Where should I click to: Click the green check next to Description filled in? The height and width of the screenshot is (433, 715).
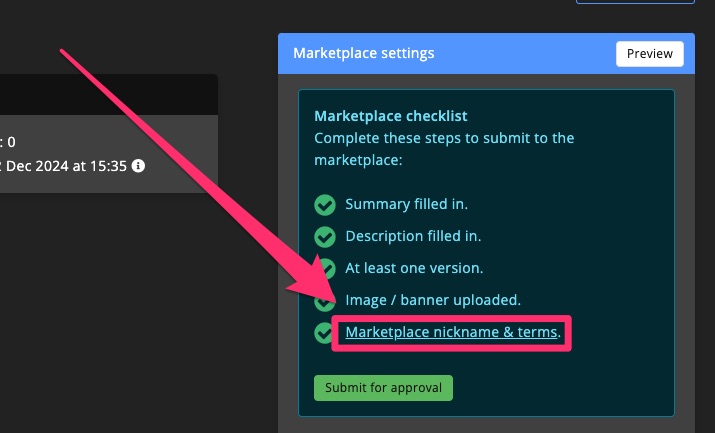click(325, 237)
